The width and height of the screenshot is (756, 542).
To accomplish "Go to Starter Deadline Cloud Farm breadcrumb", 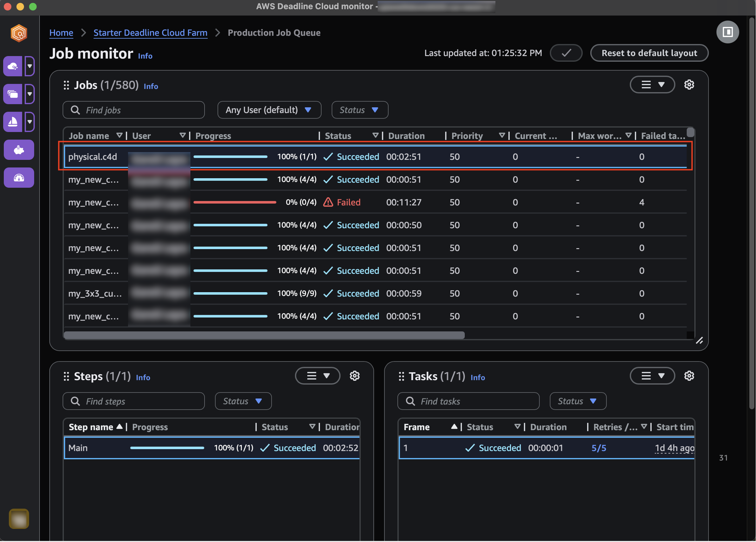I will [x=150, y=33].
